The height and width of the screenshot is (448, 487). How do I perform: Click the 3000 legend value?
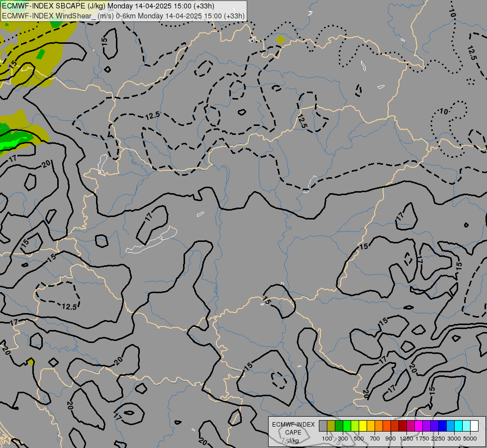tap(454, 439)
